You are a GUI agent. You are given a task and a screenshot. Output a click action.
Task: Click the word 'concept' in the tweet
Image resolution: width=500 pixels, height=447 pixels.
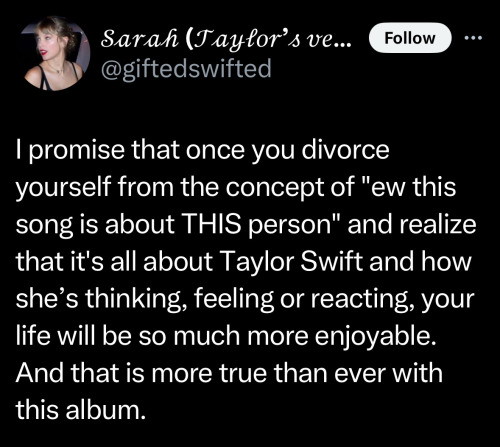[275, 188]
